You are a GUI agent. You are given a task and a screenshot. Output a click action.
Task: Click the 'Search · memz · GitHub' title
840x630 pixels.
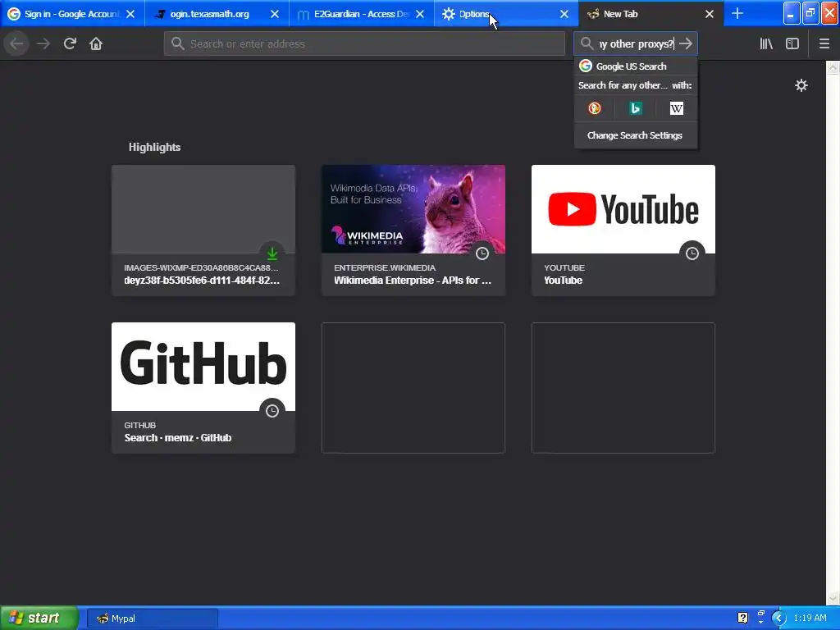[x=178, y=438]
